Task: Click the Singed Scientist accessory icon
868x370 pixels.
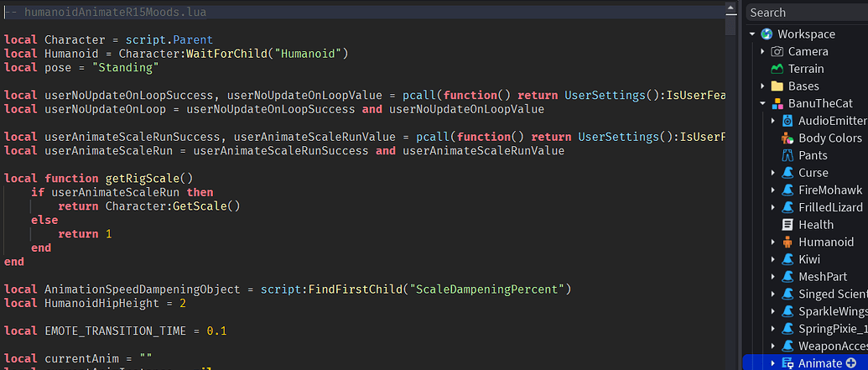Action: [787, 294]
